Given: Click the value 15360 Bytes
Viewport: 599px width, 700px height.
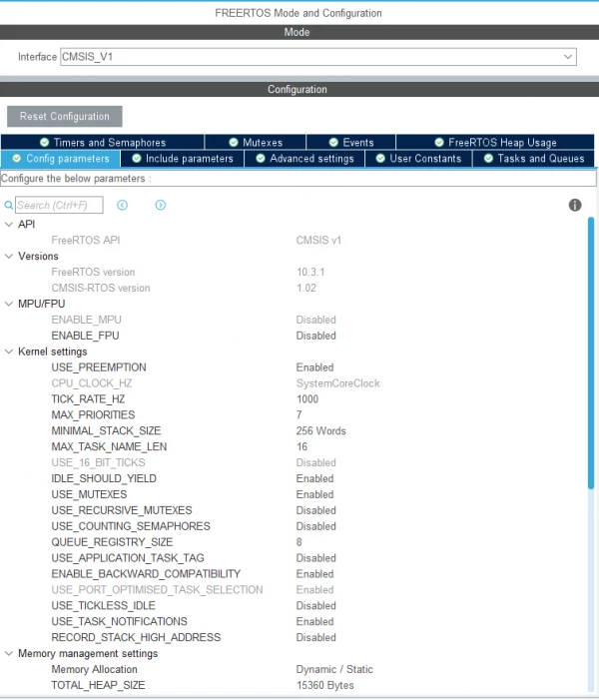Looking at the screenshot, I should [x=324, y=685].
